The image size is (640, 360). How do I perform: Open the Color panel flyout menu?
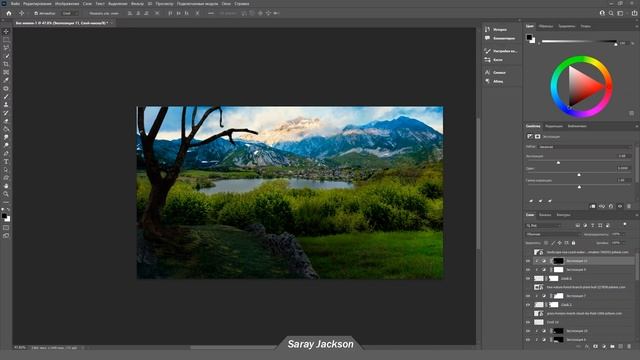pos(637,26)
